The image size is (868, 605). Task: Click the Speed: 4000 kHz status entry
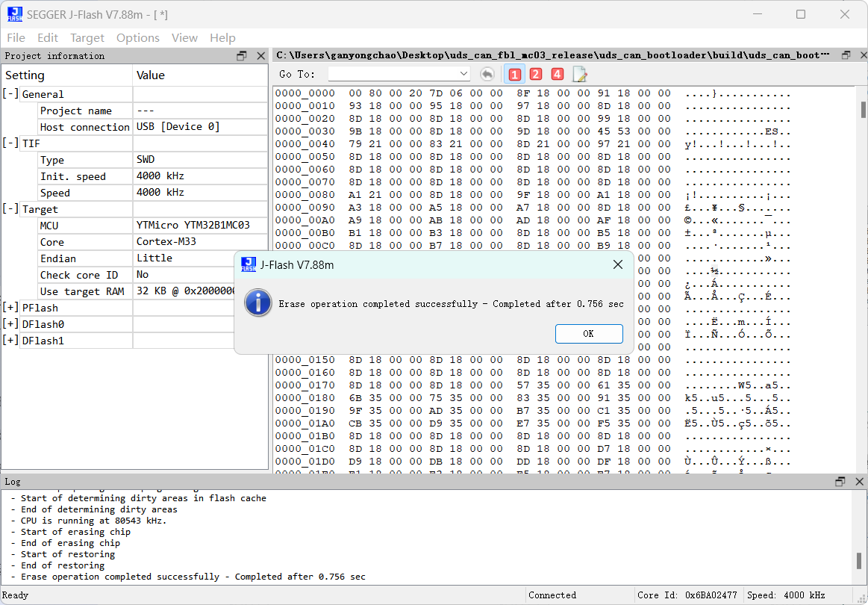click(x=786, y=595)
